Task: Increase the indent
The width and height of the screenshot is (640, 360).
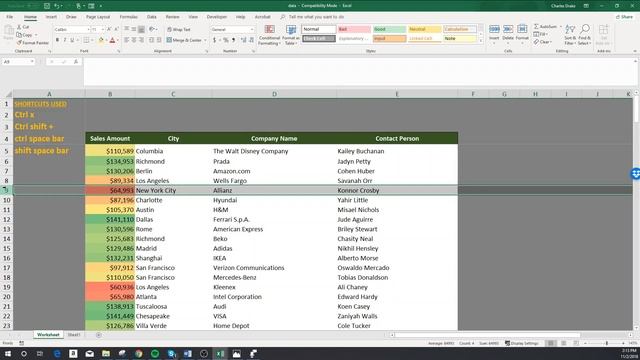Action: 159,40
